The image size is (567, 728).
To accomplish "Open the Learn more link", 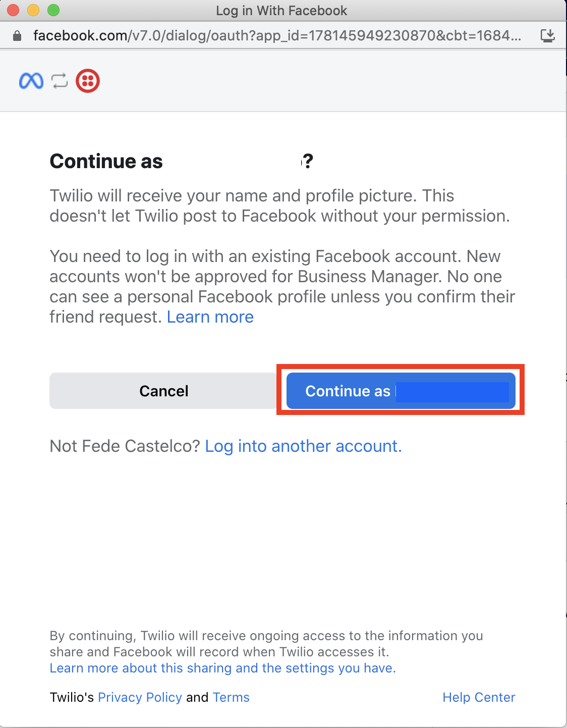I will (x=210, y=317).
